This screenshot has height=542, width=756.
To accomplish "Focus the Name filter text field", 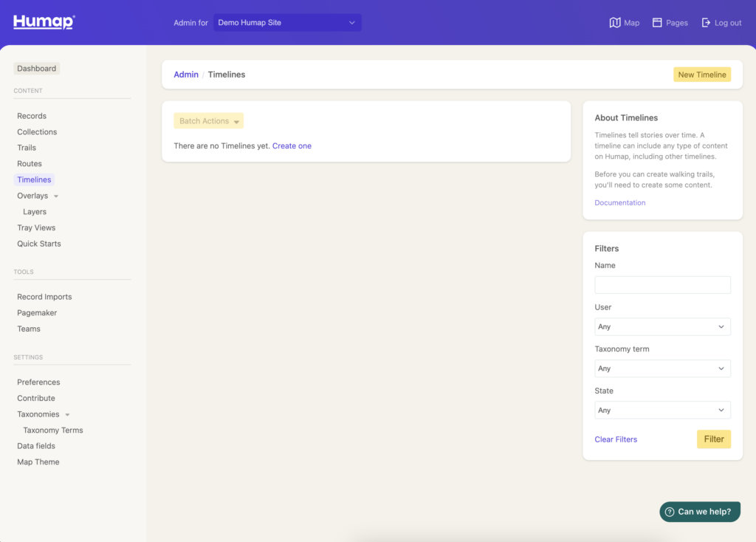I will coord(662,285).
